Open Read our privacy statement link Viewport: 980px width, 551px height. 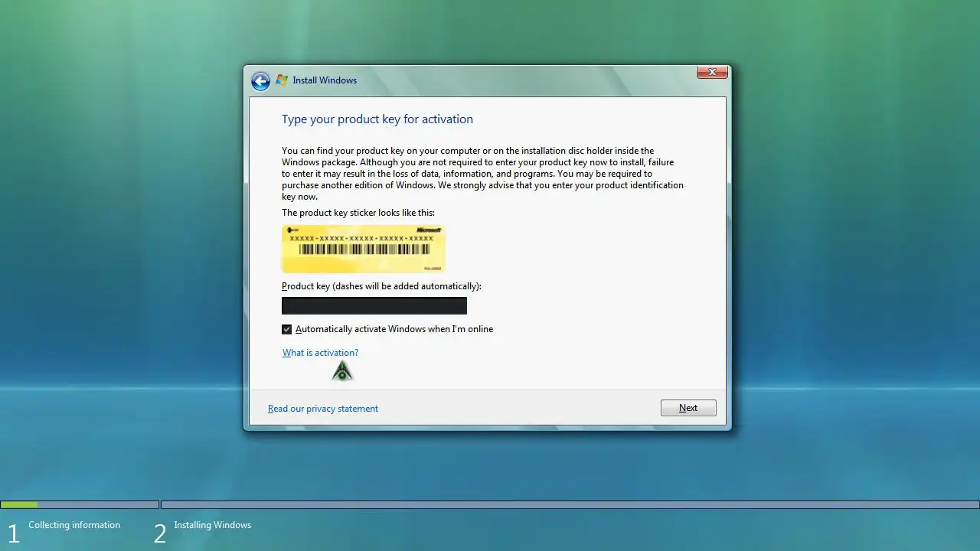point(323,409)
